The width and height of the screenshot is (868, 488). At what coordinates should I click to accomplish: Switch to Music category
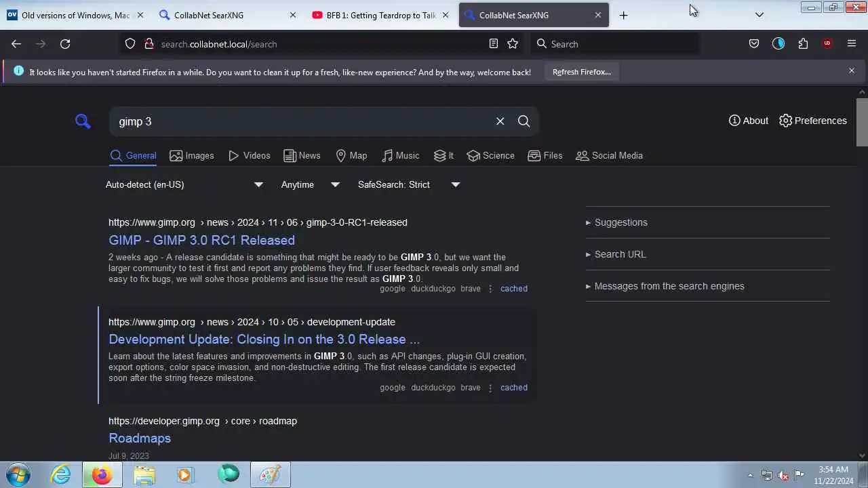(401, 156)
